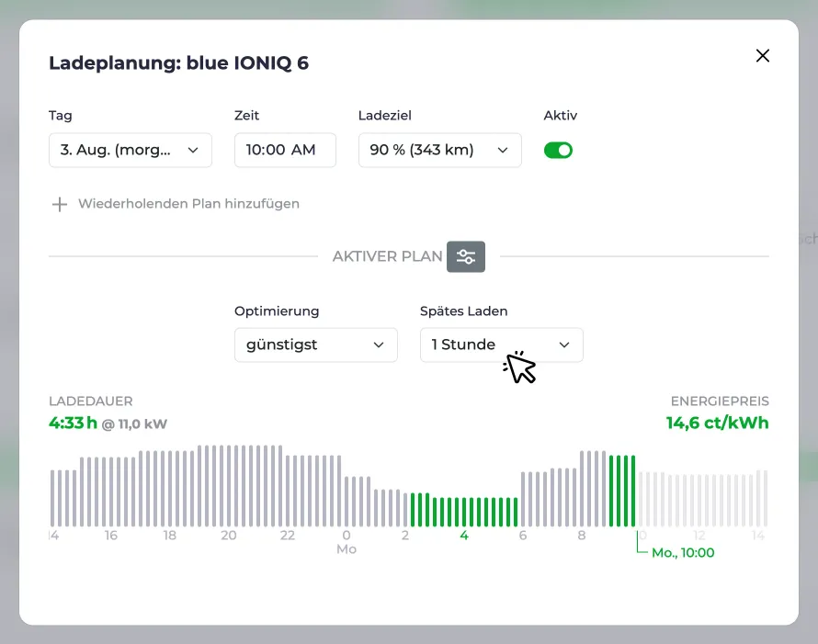The width and height of the screenshot is (818, 644).
Task: Click the Ladedauer value 4:33 h
Action: [73, 423]
